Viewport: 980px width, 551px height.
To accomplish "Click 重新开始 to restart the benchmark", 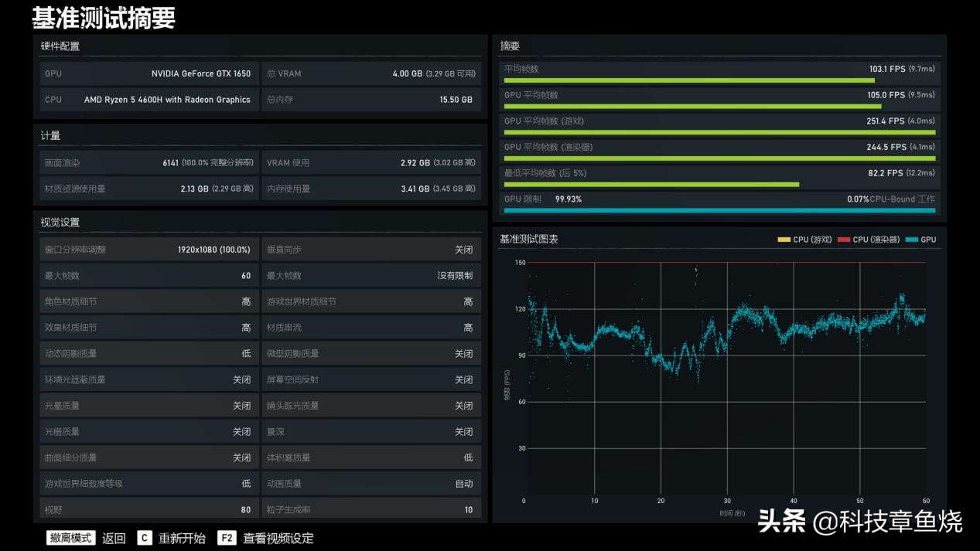I will [x=183, y=538].
